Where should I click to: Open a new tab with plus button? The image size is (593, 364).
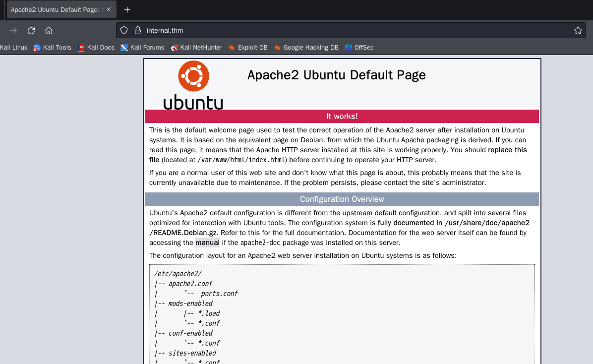point(127,10)
